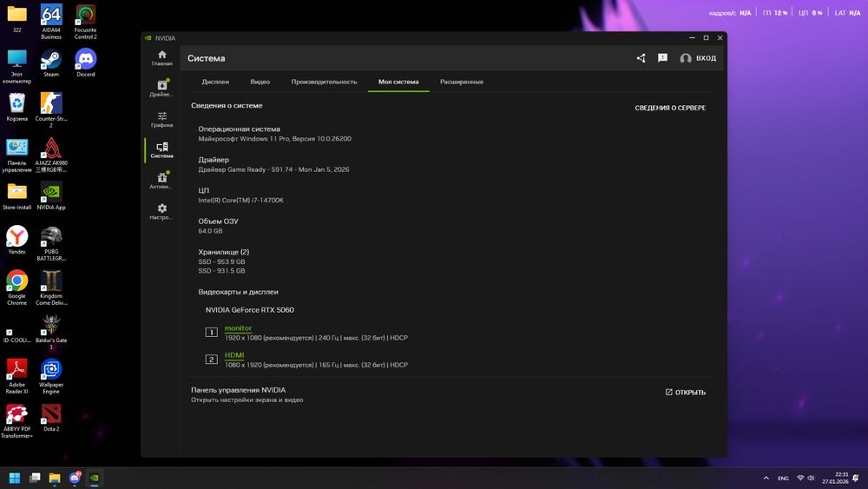This screenshot has height=489, width=868.
Task: Launch Kingdom Come Deliverance shortcut
Action: coord(51,287)
